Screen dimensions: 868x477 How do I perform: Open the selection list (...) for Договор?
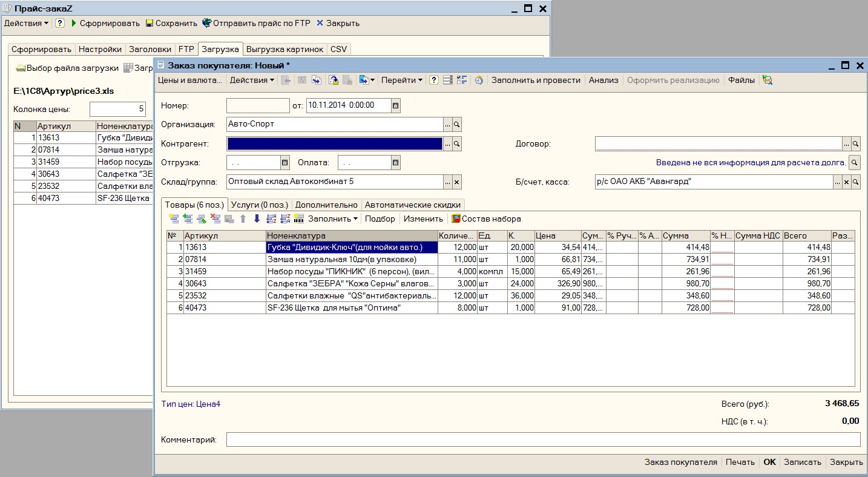pos(847,144)
